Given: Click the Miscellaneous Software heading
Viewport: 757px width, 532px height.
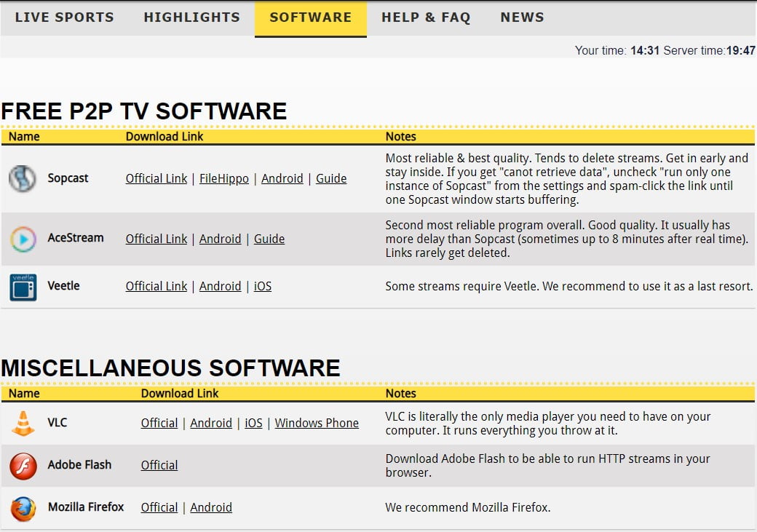Looking at the screenshot, I should pyautogui.click(x=170, y=368).
